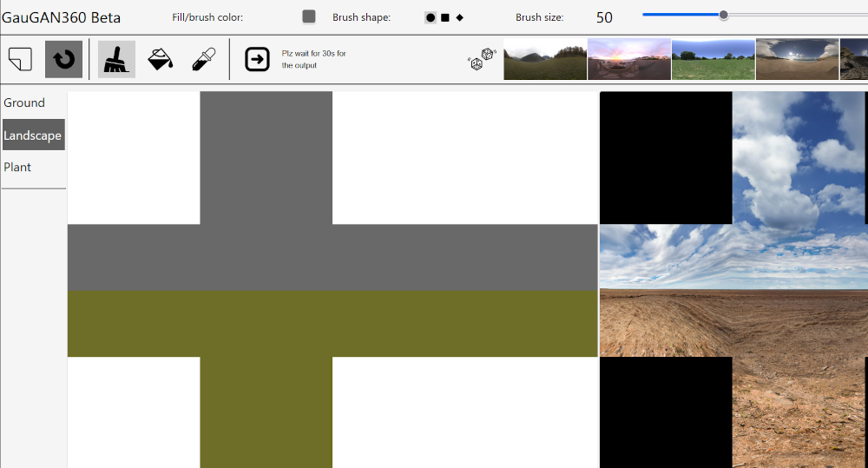Click the generate output arrow button

click(257, 59)
